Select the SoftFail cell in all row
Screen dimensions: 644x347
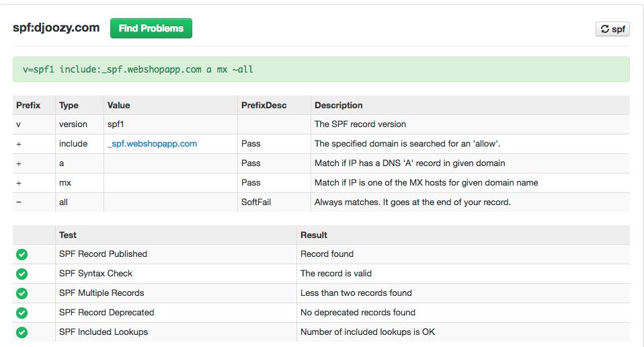pos(256,202)
